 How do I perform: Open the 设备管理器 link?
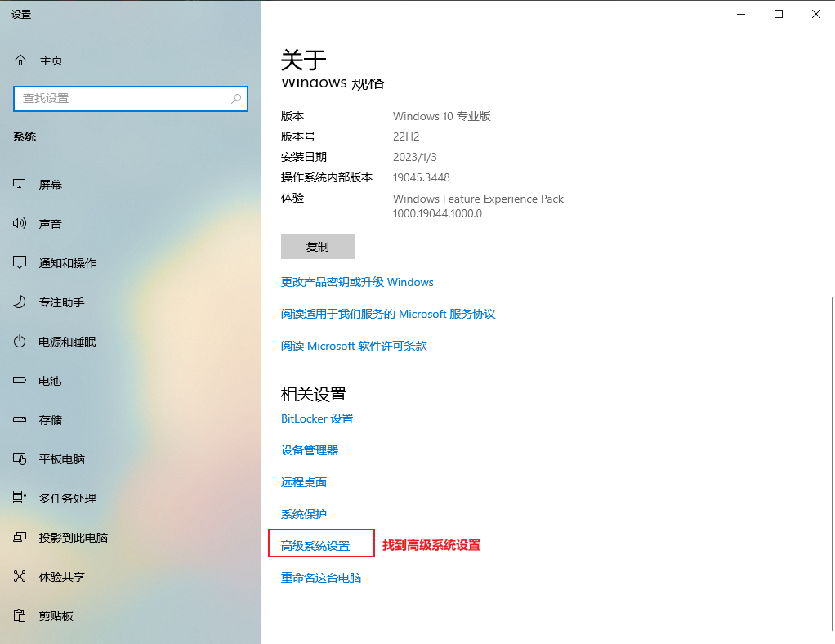pyautogui.click(x=310, y=450)
